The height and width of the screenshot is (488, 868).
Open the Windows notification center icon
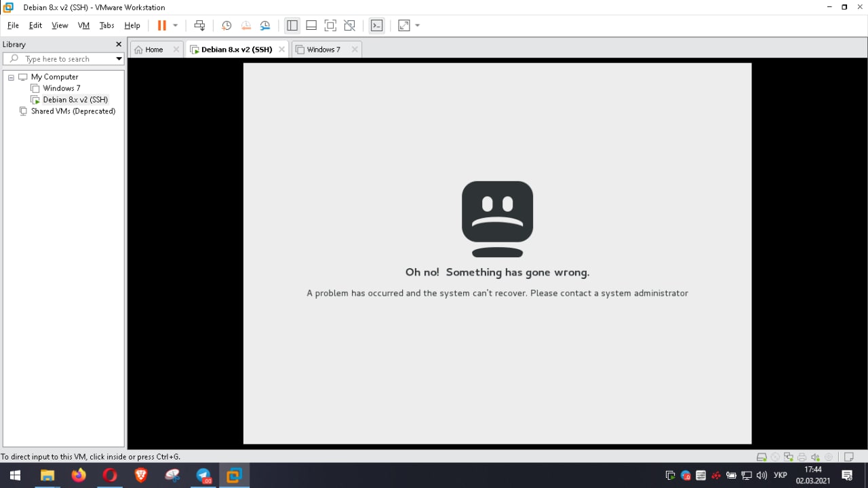(x=847, y=476)
